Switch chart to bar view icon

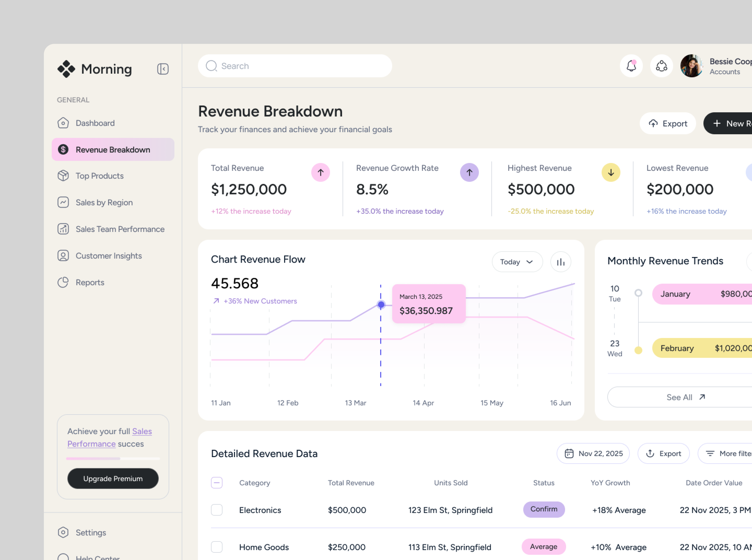tap(561, 262)
